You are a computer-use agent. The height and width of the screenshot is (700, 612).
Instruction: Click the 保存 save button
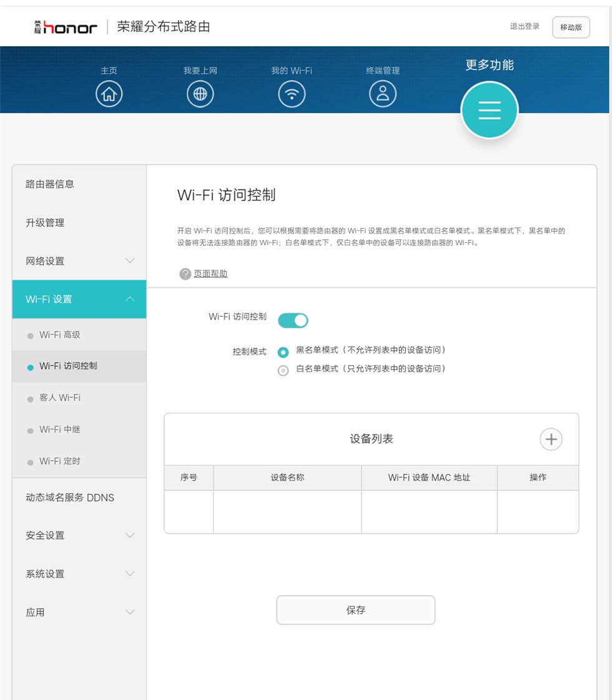(355, 610)
